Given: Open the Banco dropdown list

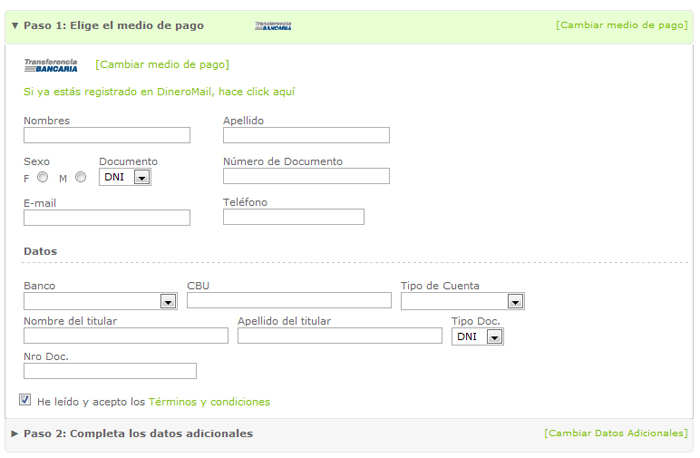Looking at the screenshot, I should point(167,301).
